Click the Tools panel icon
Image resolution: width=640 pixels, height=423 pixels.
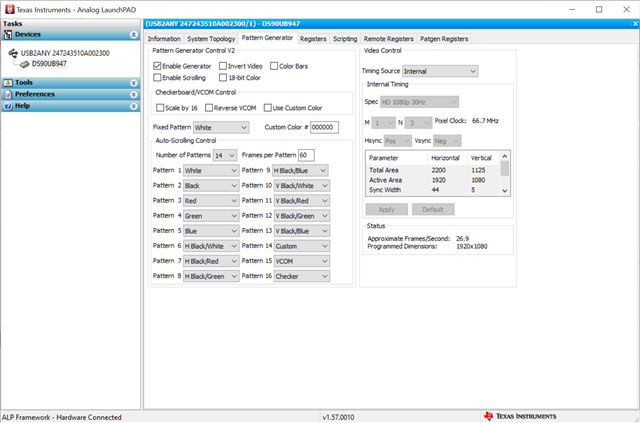click(x=8, y=83)
